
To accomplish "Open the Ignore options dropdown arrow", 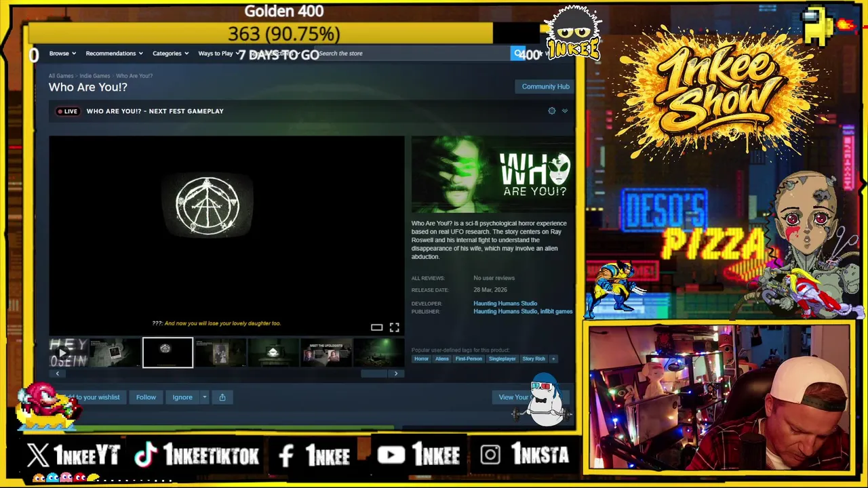I will point(204,397).
